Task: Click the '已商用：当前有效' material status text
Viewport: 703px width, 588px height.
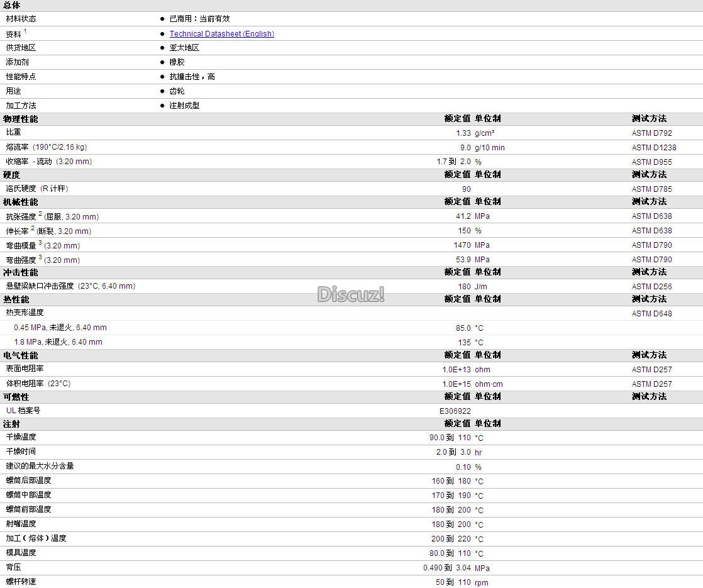Action: (199, 19)
